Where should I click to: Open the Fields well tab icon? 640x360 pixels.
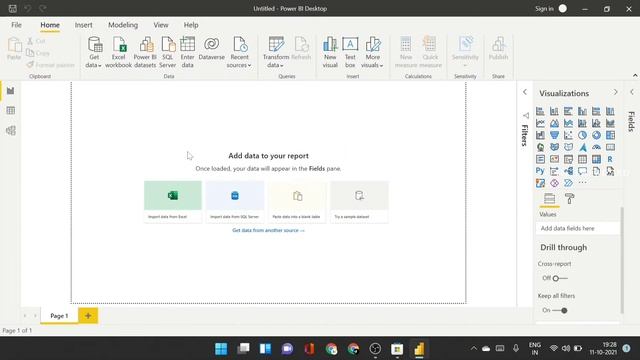click(x=549, y=199)
